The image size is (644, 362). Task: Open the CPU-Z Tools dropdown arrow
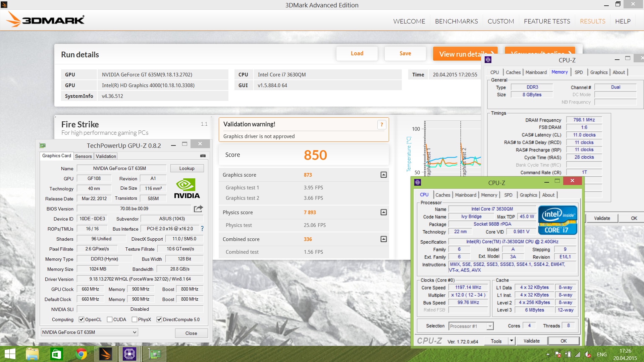click(x=512, y=341)
